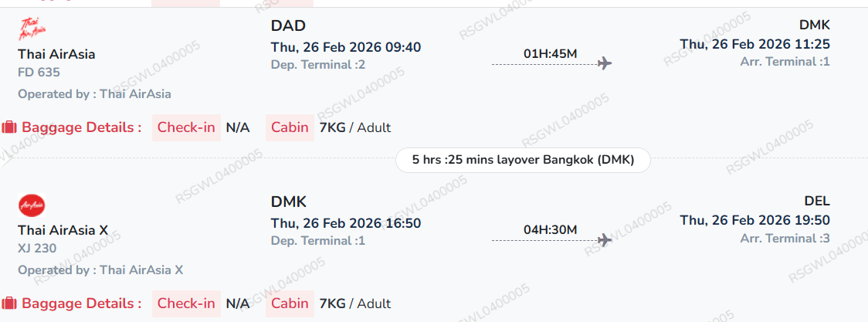Viewport: 868px width, 322px height.
Task: Click the Thai AirAsia airline logo
Action: 32,29
